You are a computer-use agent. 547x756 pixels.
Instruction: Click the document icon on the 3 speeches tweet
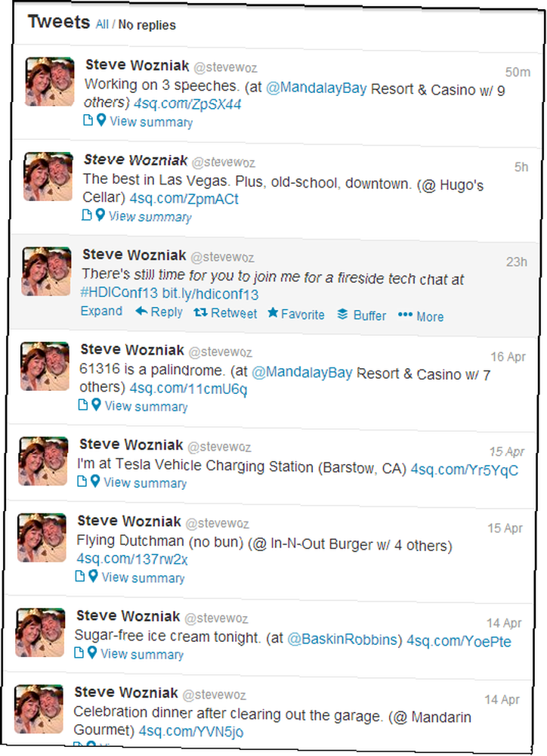click(88, 120)
